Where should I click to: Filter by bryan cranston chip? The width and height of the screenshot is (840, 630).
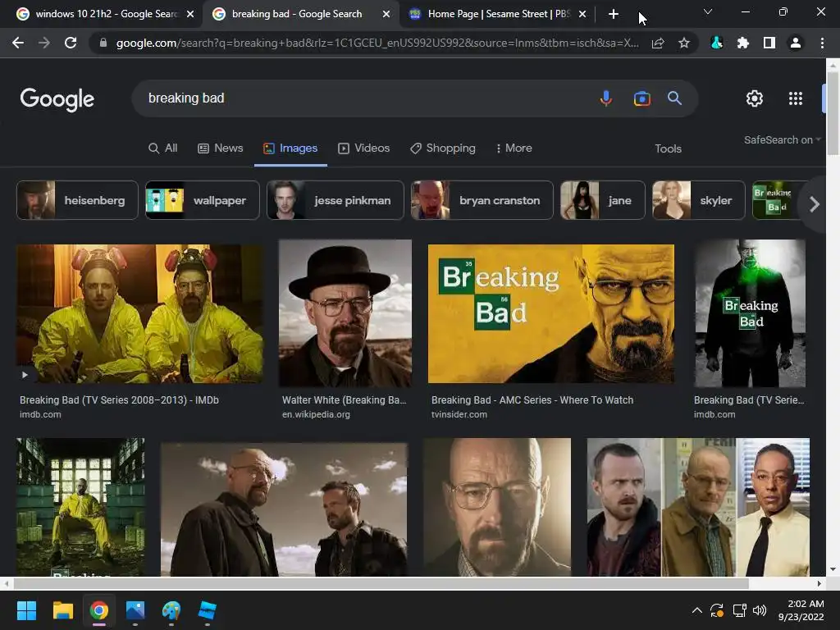482,200
